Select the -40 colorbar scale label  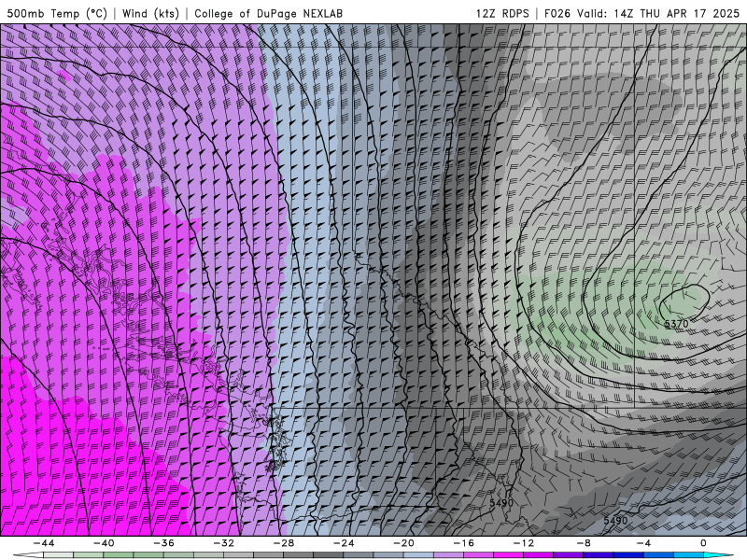pyautogui.click(x=104, y=543)
